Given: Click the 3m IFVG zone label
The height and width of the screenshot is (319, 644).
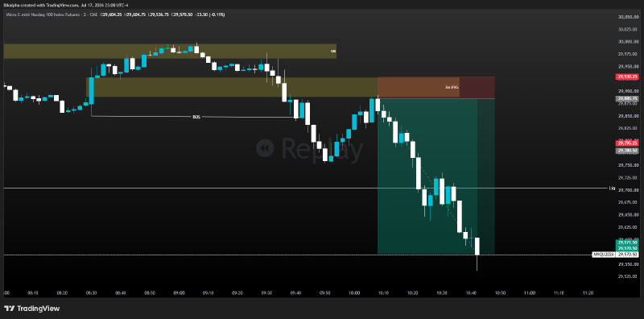Looking at the screenshot, I should 452,87.
